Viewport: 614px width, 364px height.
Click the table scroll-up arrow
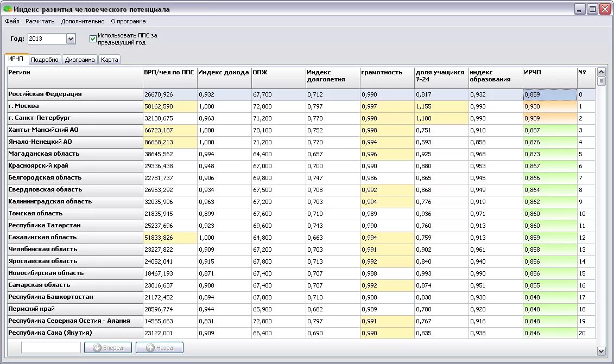pyautogui.click(x=601, y=72)
